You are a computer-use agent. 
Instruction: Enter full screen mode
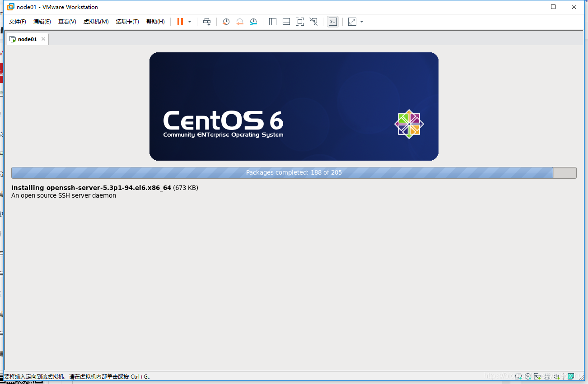300,22
